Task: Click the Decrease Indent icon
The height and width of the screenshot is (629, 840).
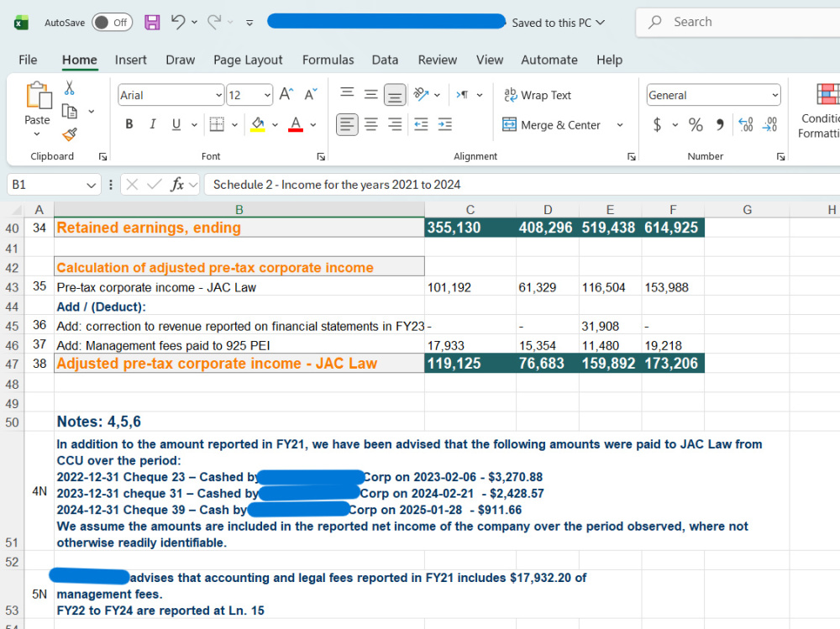Action: coord(421,125)
